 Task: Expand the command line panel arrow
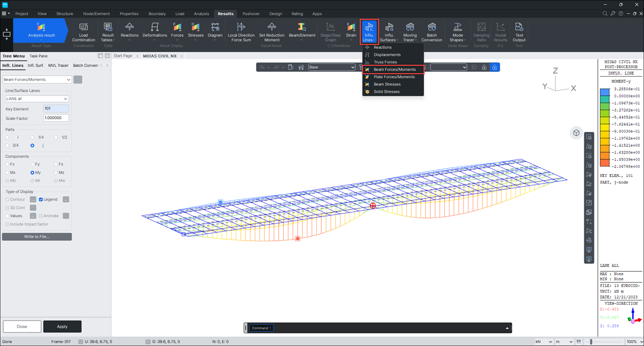pos(507,328)
